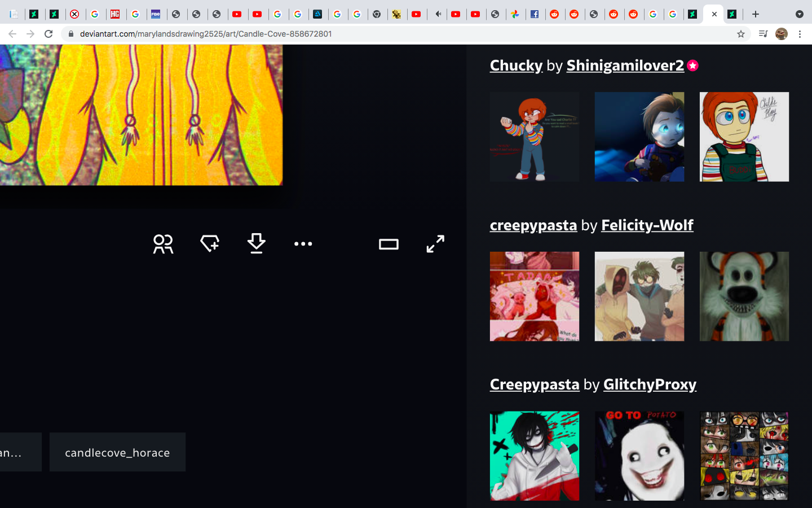Open the hooded figures creepypasta thumbnail

click(x=639, y=296)
